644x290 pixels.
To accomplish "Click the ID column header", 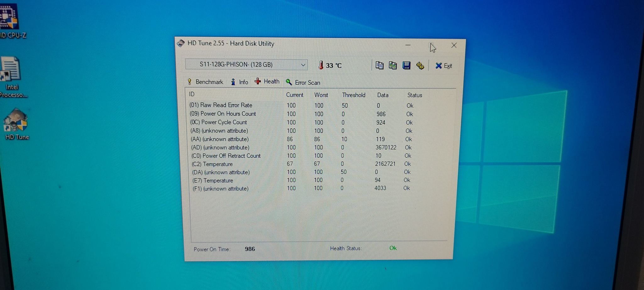I will pyautogui.click(x=192, y=94).
